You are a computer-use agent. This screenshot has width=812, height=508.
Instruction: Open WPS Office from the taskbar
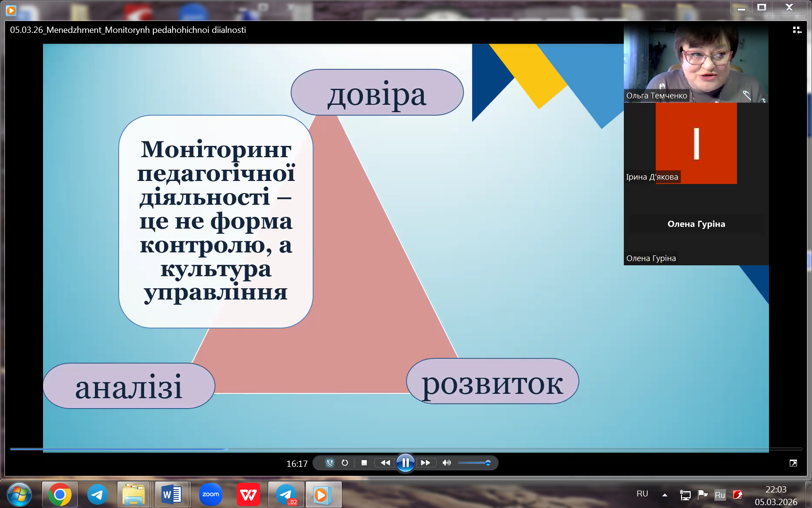click(x=248, y=494)
